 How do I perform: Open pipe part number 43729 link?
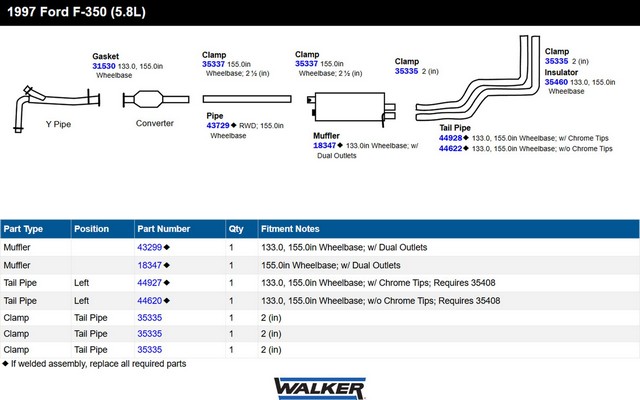click(218, 126)
